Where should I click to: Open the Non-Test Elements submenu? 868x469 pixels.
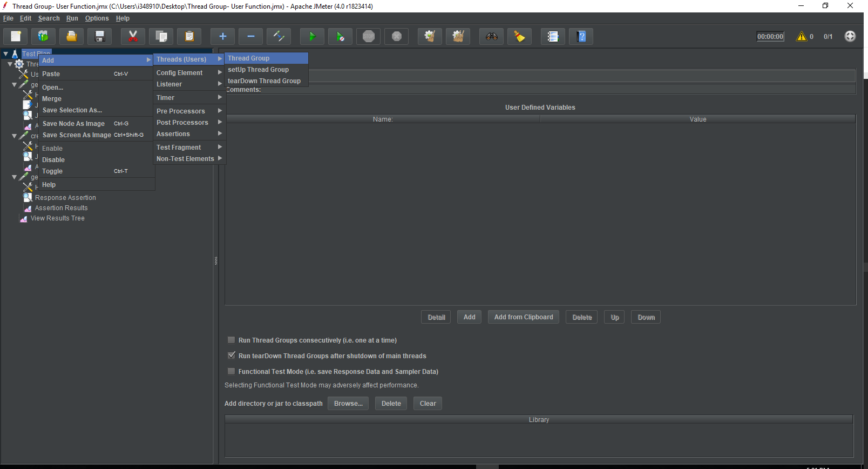coord(189,159)
